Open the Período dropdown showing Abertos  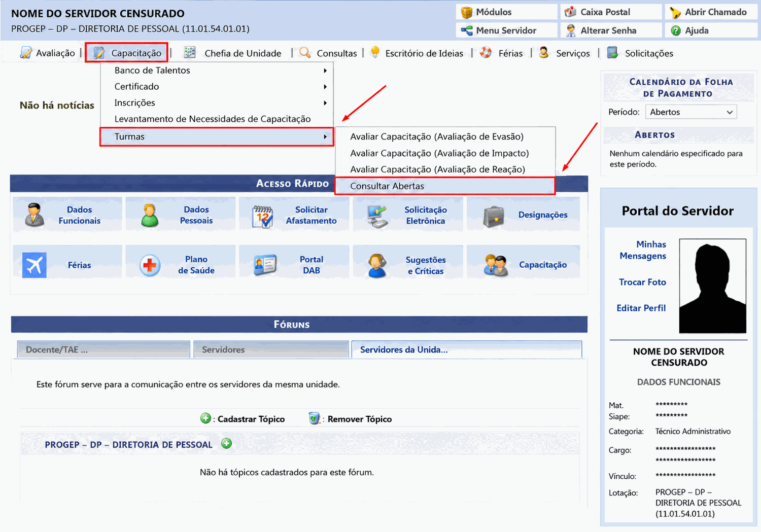coord(690,112)
